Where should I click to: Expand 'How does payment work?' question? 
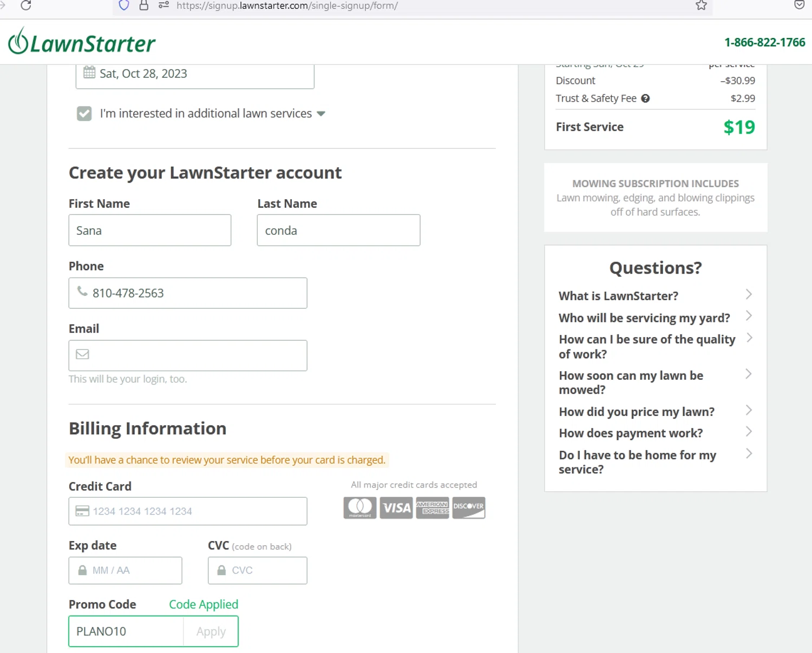pyautogui.click(x=656, y=433)
